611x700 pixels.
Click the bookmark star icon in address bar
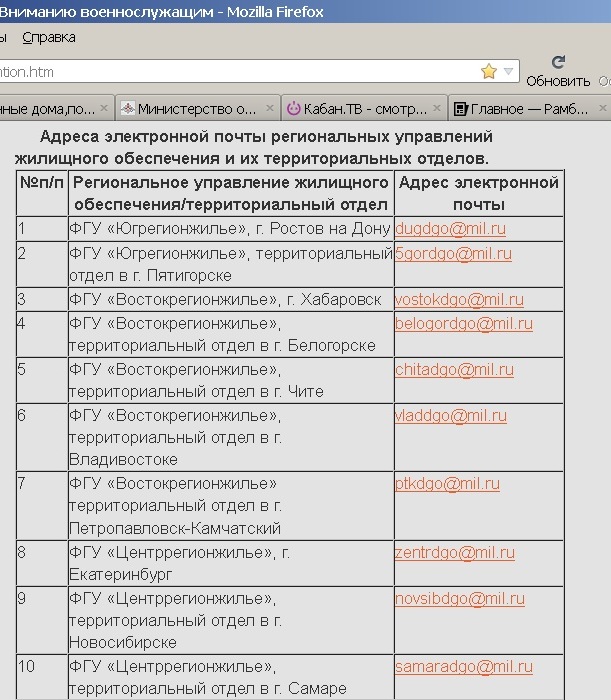[489, 71]
